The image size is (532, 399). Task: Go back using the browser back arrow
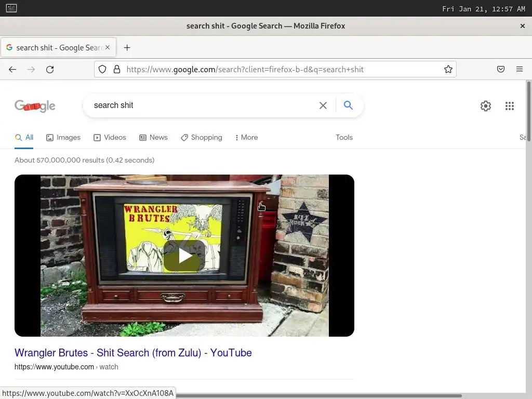click(12, 70)
